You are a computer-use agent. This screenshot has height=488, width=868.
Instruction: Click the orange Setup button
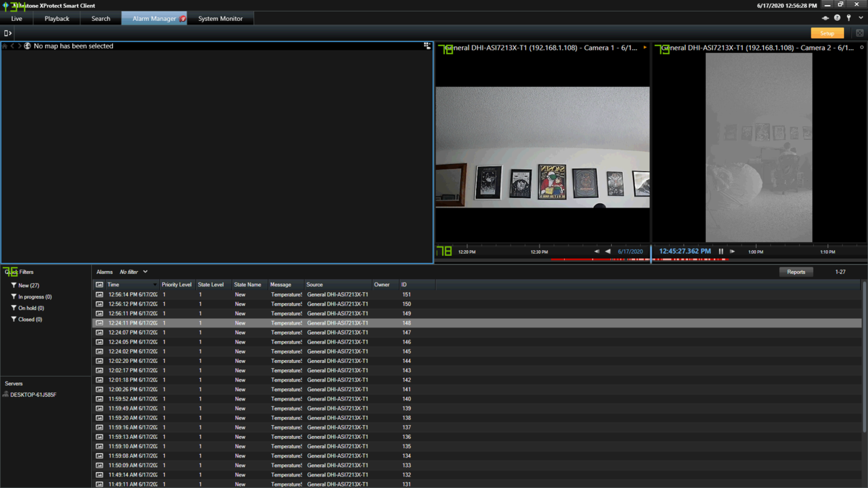(x=827, y=33)
